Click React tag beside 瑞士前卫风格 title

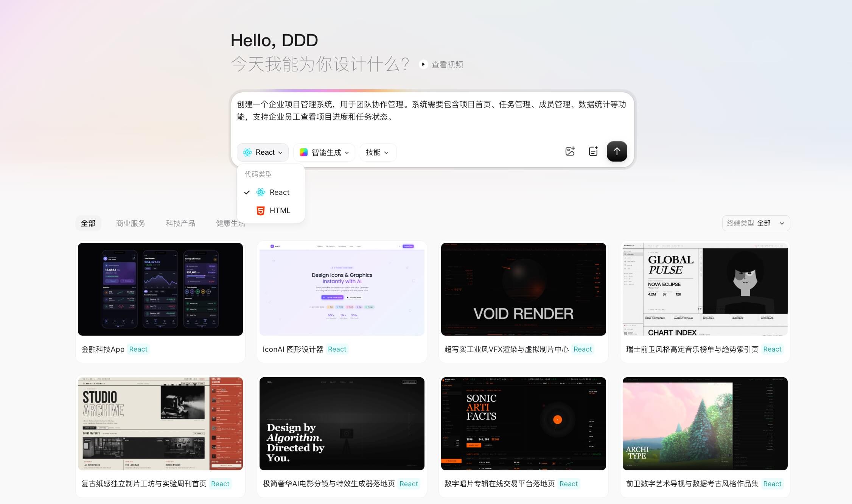(x=772, y=349)
